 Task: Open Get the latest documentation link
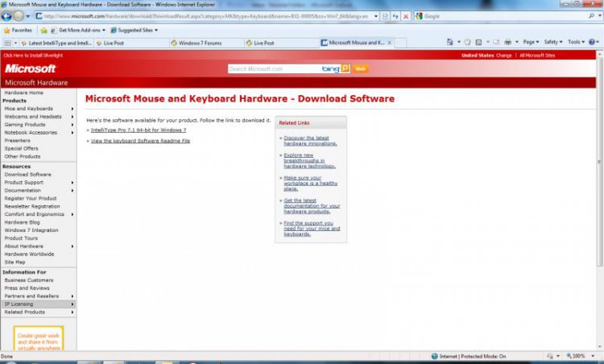click(x=312, y=206)
